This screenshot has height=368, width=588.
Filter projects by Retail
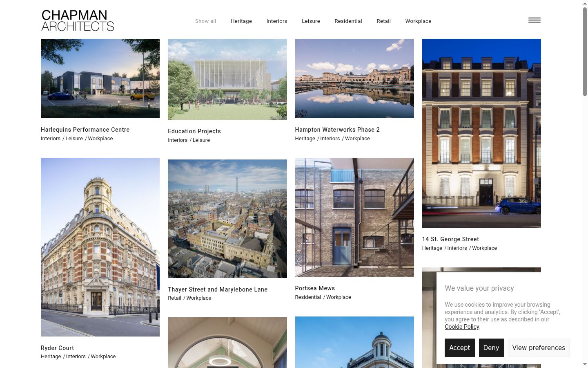coord(383,21)
